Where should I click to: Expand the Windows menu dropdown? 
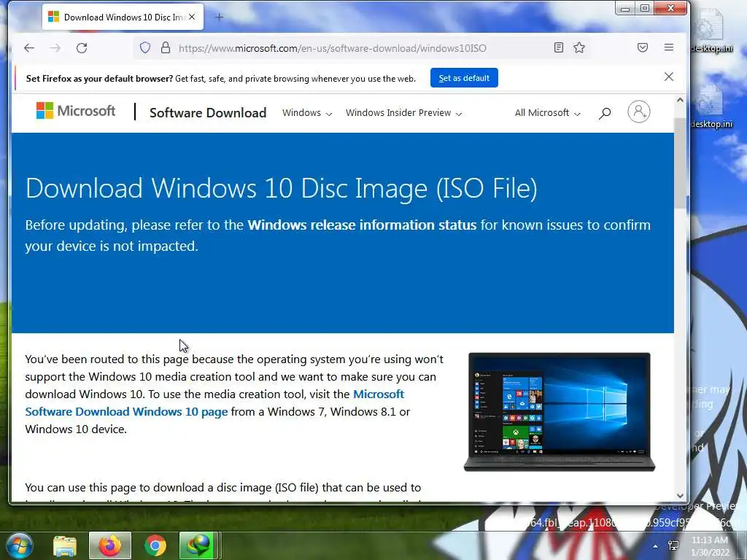tap(307, 113)
